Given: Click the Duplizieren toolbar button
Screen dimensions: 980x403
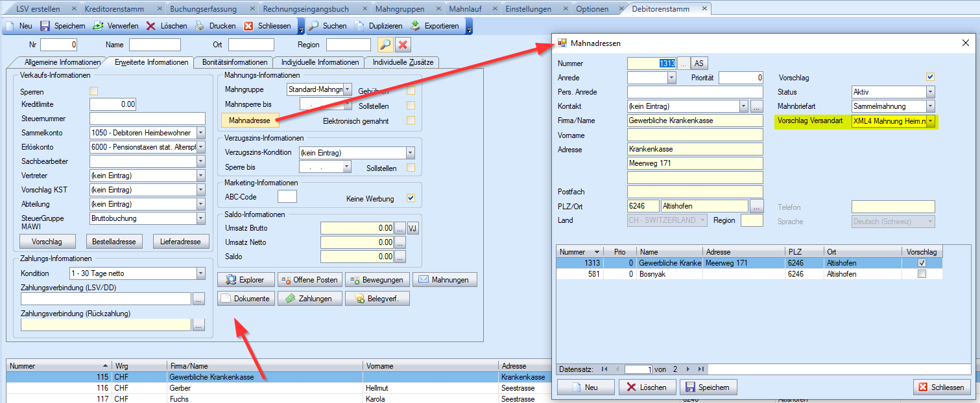Looking at the screenshot, I should pos(379,26).
